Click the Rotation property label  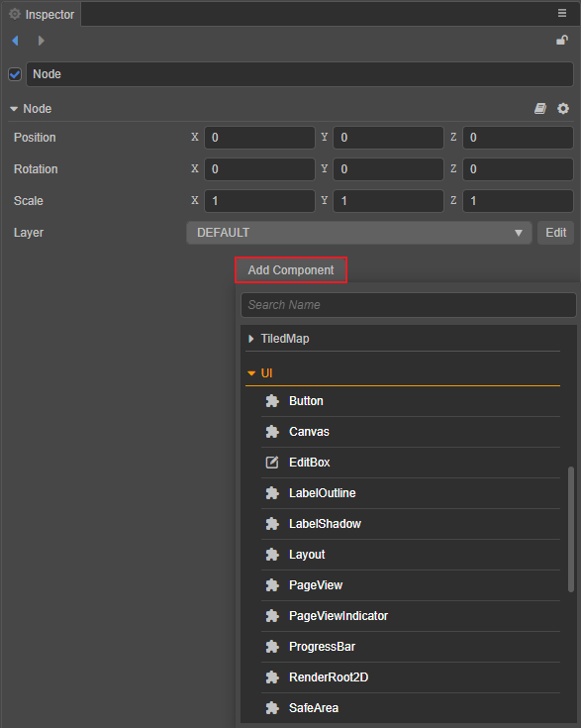[36, 169]
